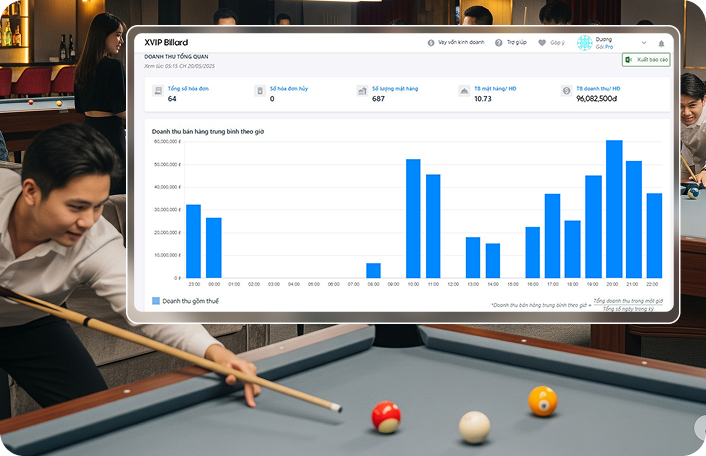The width and height of the screenshot is (706, 456).
Task: Click the Vay vốn kinh doanh coin icon
Action: [x=431, y=43]
